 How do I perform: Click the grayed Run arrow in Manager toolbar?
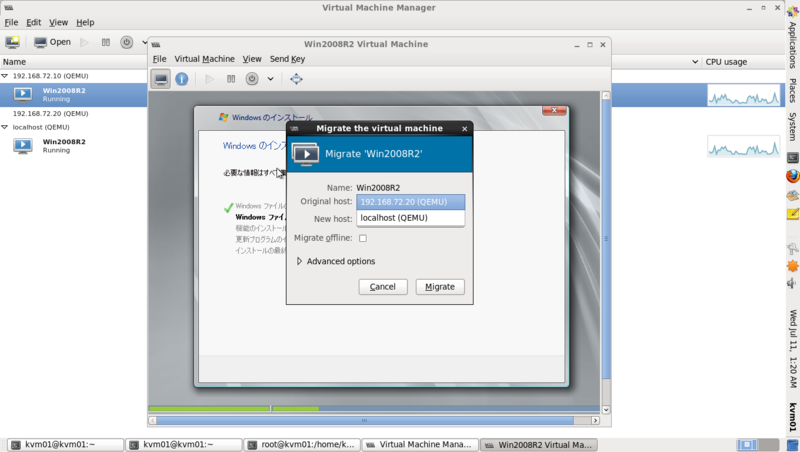tap(85, 42)
